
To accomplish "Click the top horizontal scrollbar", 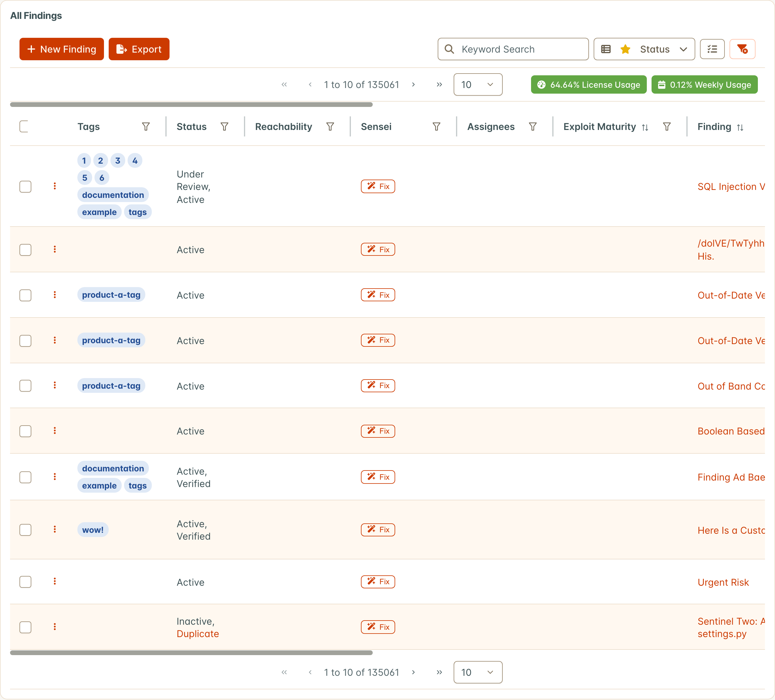I will [x=191, y=105].
